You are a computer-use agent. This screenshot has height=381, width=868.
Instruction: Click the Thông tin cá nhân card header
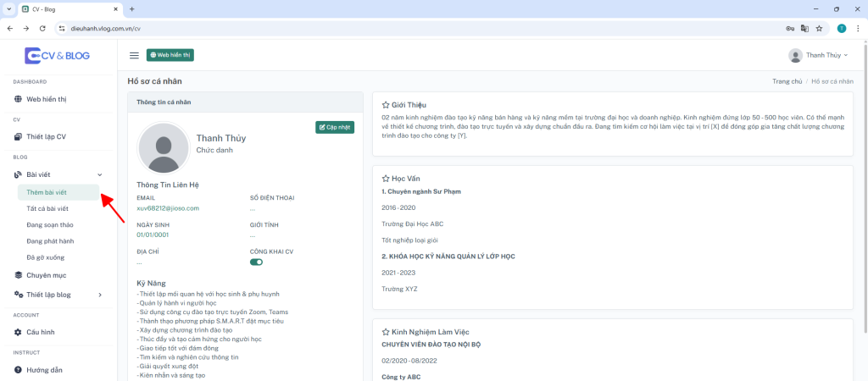(x=245, y=102)
